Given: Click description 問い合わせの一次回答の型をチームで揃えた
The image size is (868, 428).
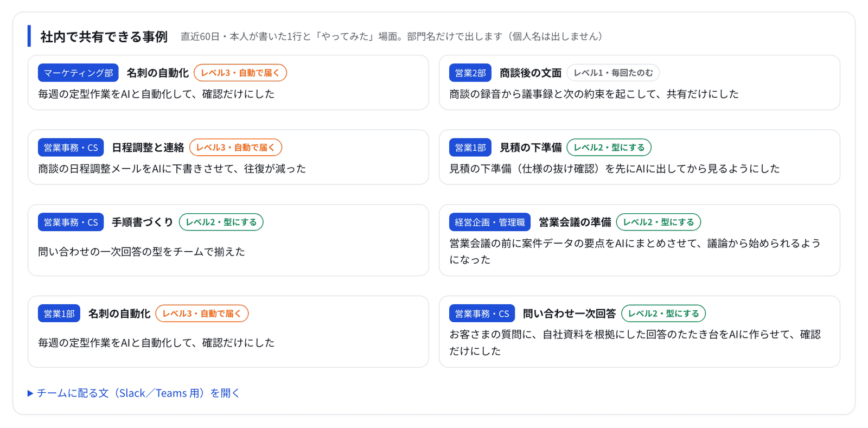Looking at the screenshot, I should (x=142, y=252).
